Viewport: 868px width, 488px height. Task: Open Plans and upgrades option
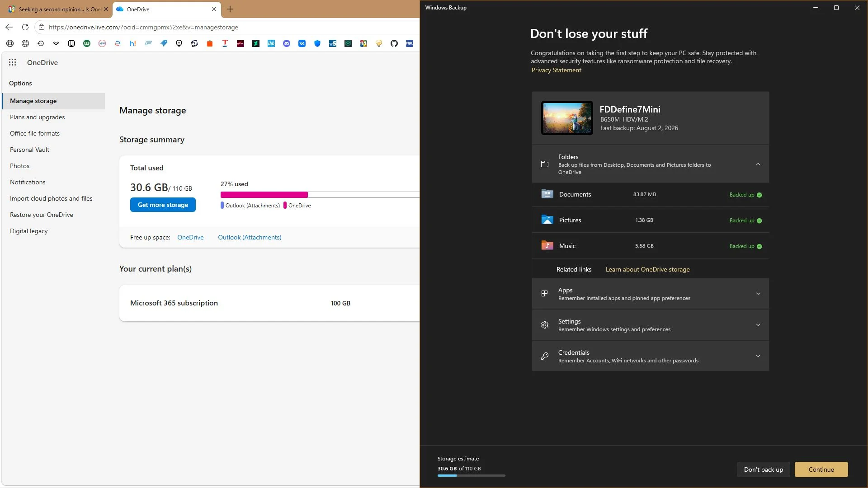(53, 117)
